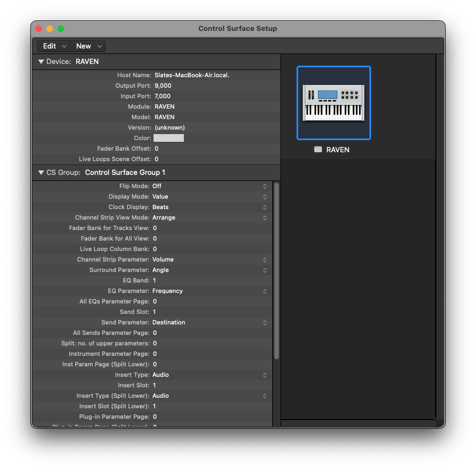Click the Inst Param Page (Split Lower) value
Image resolution: width=476 pixels, height=469 pixels.
(x=155, y=364)
